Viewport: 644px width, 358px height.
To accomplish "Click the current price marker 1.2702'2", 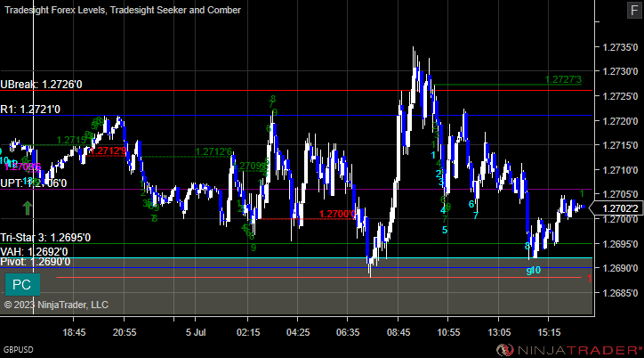I will tap(616, 208).
